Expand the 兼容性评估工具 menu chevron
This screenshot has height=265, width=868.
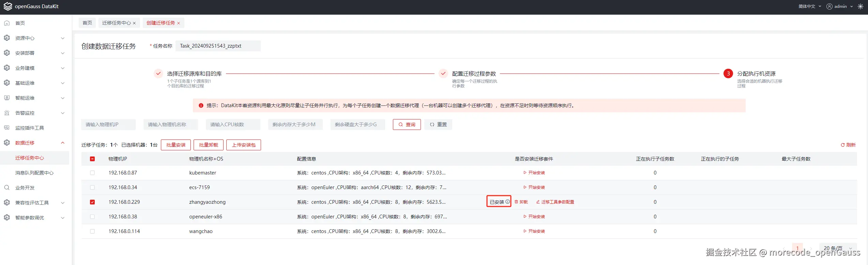tap(63, 203)
